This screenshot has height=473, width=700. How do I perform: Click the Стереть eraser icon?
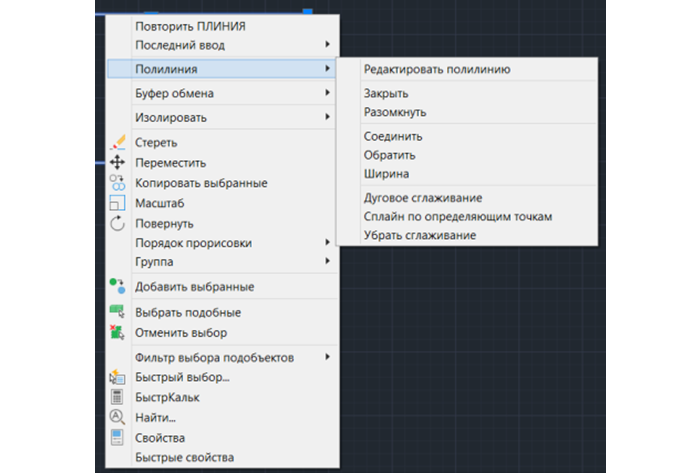[118, 142]
